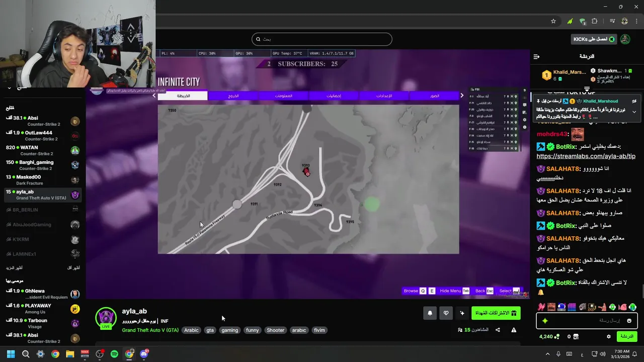Toggle stream notifications bell button
Image resolution: width=644 pixels, height=362 pixels.
point(430,313)
